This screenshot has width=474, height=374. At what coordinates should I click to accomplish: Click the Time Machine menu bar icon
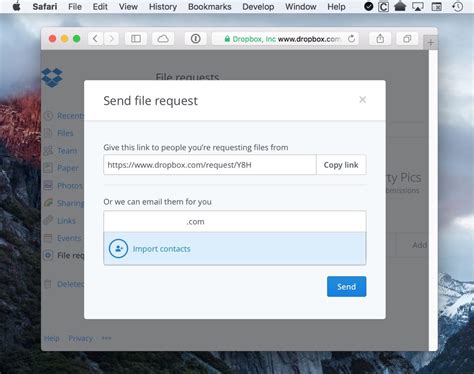coord(458,7)
